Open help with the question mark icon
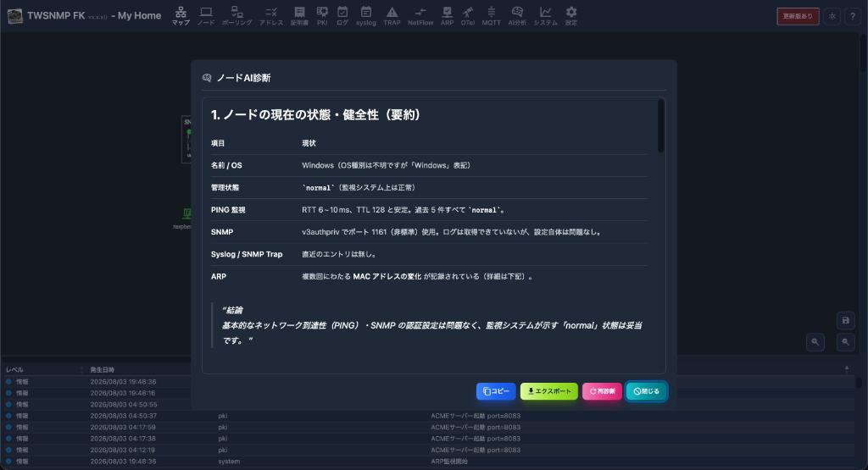The height and width of the screenshot is (470, 868). (x=853, y=16)
